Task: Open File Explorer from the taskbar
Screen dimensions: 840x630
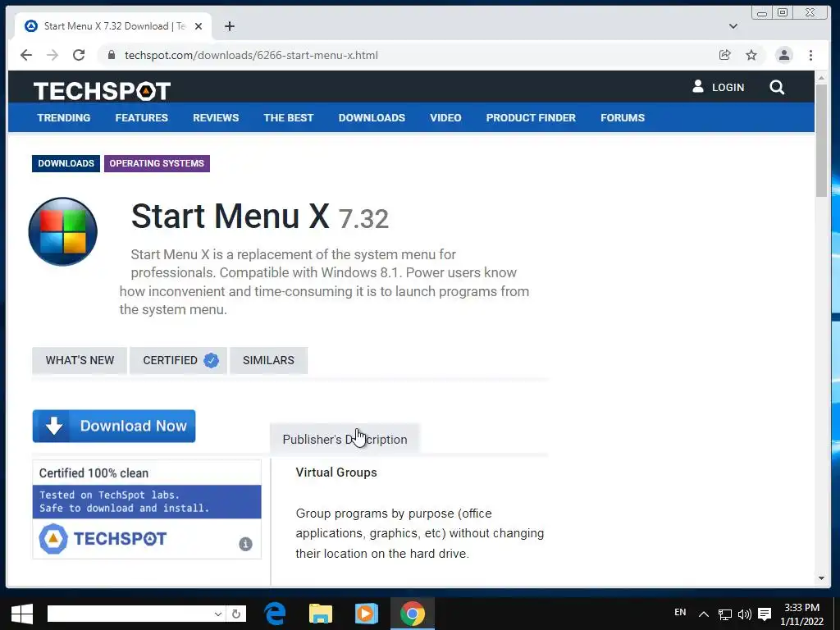Action: click(x=321, y=614)
